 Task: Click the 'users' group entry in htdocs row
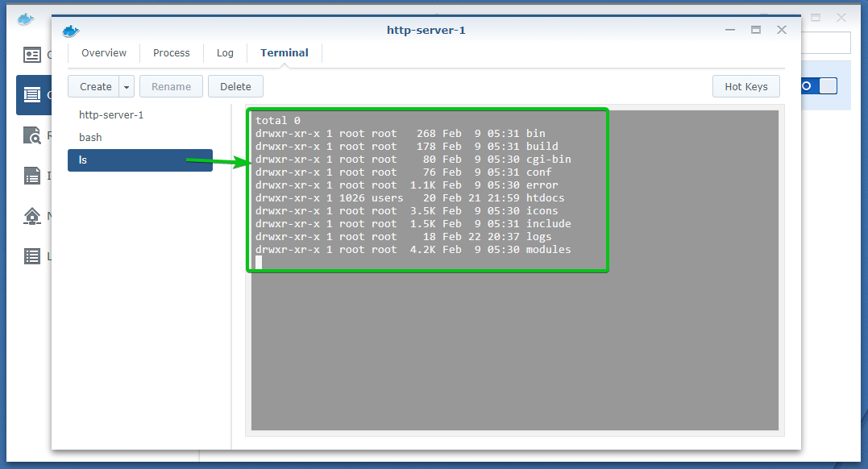pyautogui.click(x=387, y=198)
